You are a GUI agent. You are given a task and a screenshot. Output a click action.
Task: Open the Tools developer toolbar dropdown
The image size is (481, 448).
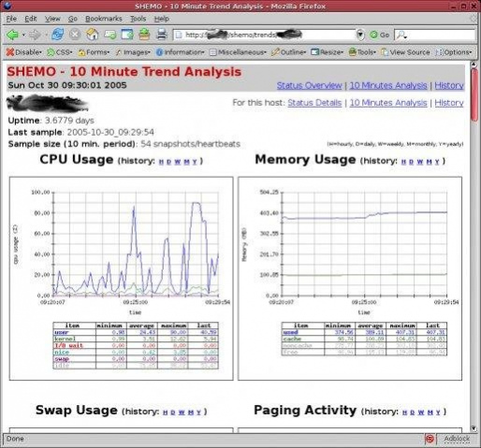(362, 52)
